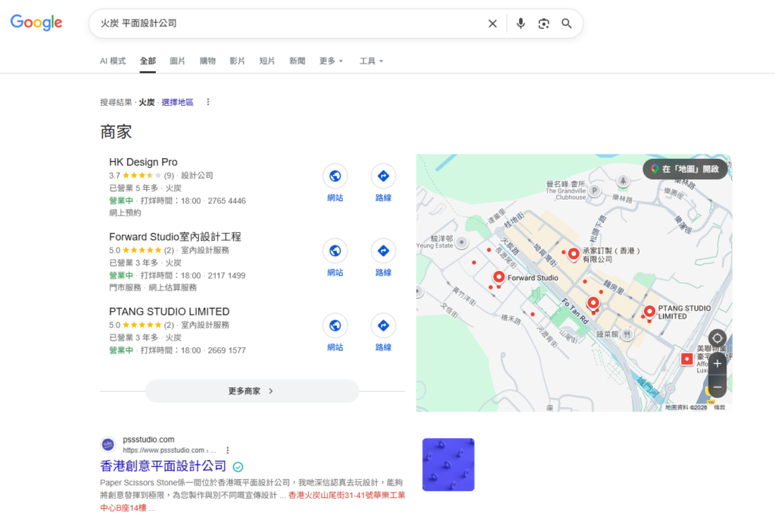The width and height of the screenshot is (775, 532).
Task: Get directions to Forward Studio
Action: point(383,250)
